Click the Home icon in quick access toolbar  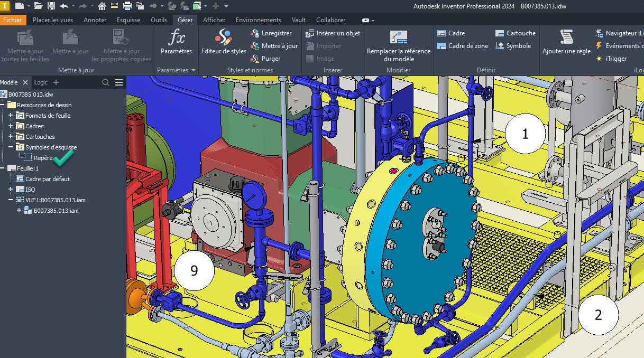click(102, 6)
